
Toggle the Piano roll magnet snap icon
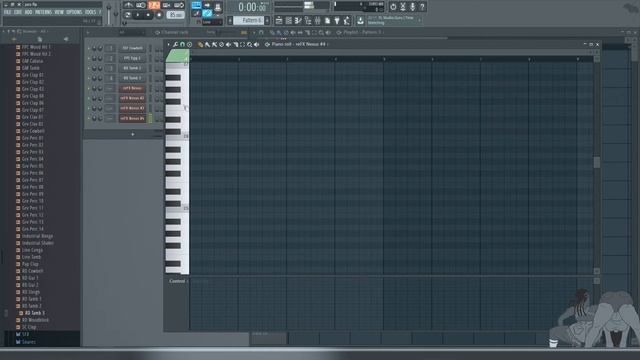pyautogui.click(x=182, y=44)
